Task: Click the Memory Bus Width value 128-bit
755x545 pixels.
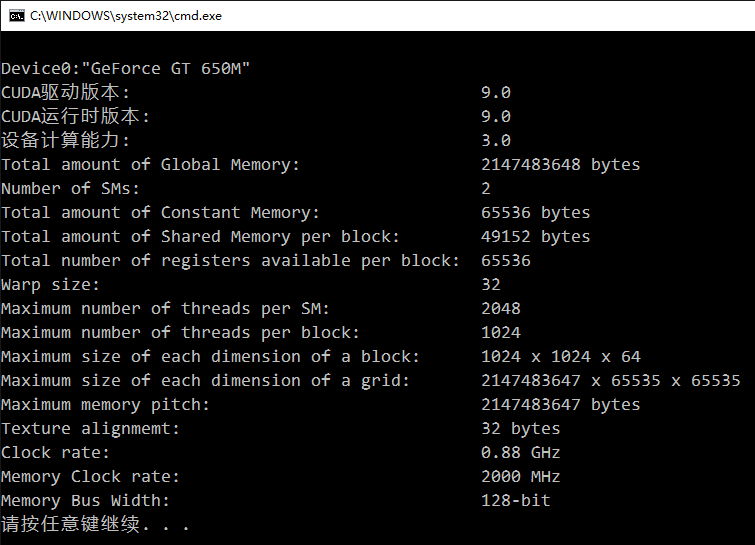Action: [515, 500]
